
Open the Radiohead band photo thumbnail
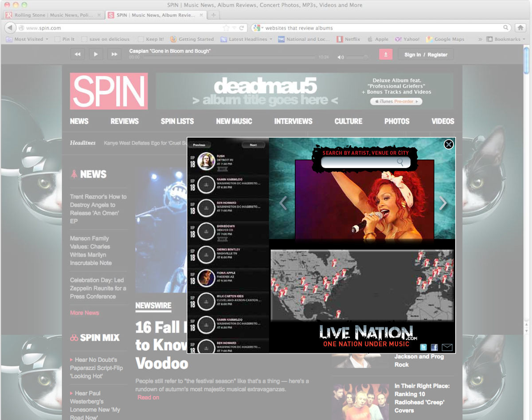click(361, 401)
